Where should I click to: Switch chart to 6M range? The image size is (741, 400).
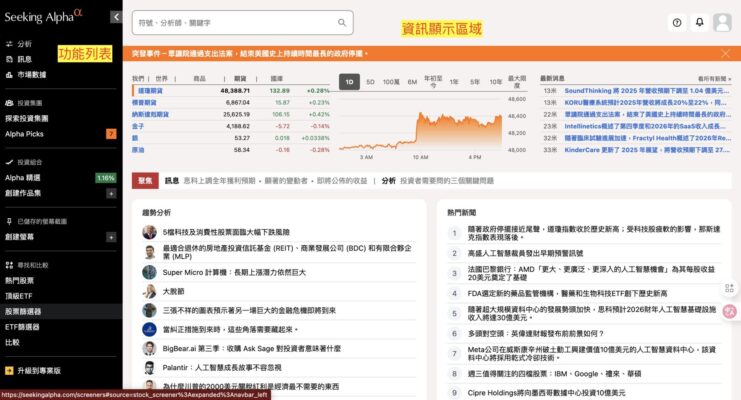(x=412, y=81)
